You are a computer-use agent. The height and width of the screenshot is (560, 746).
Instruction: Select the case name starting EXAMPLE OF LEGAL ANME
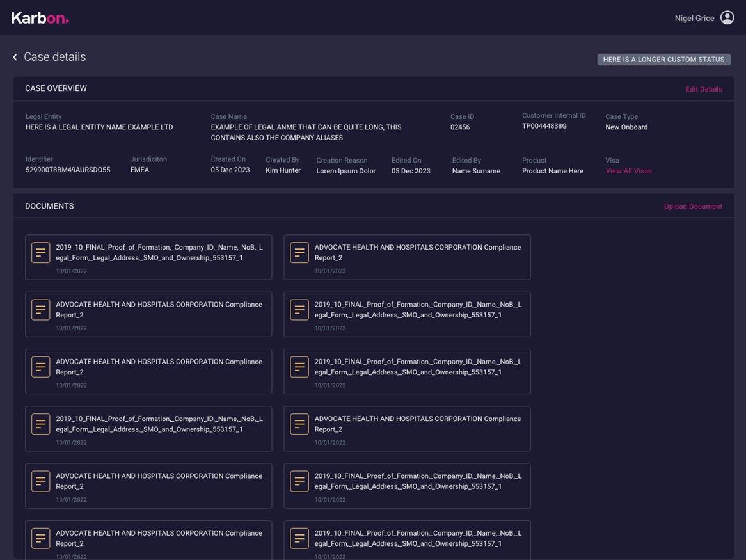coord(306,132)
